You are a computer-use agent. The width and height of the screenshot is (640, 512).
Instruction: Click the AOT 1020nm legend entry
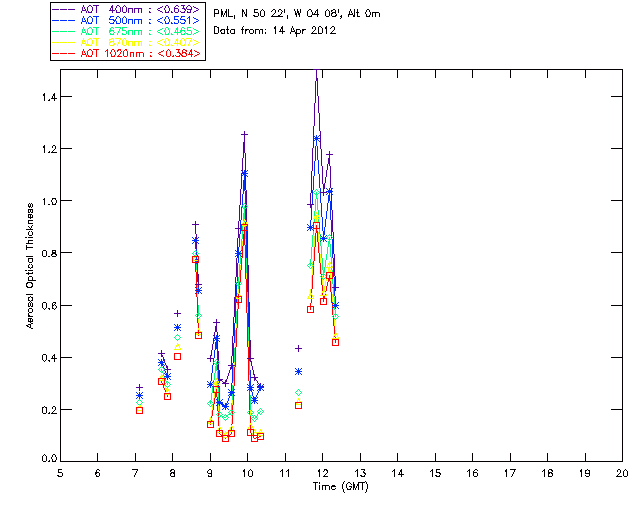[x=126, y=53]
